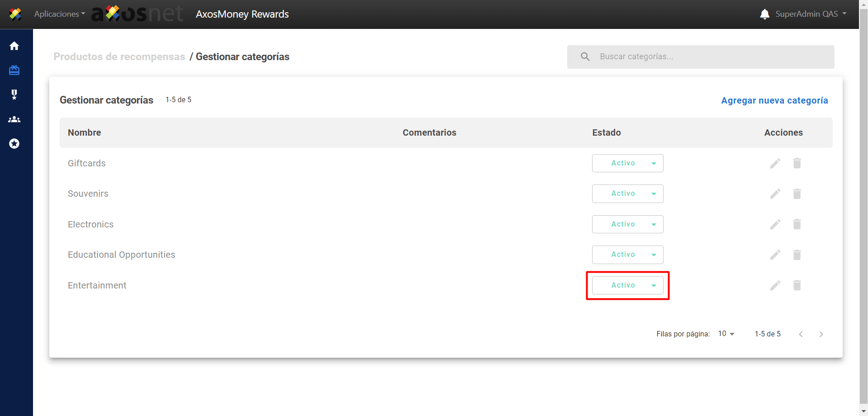Screen dimensions: 868x416
Task: Go to Productos de recompensas breadcrumb
Action: pos(119,57)
